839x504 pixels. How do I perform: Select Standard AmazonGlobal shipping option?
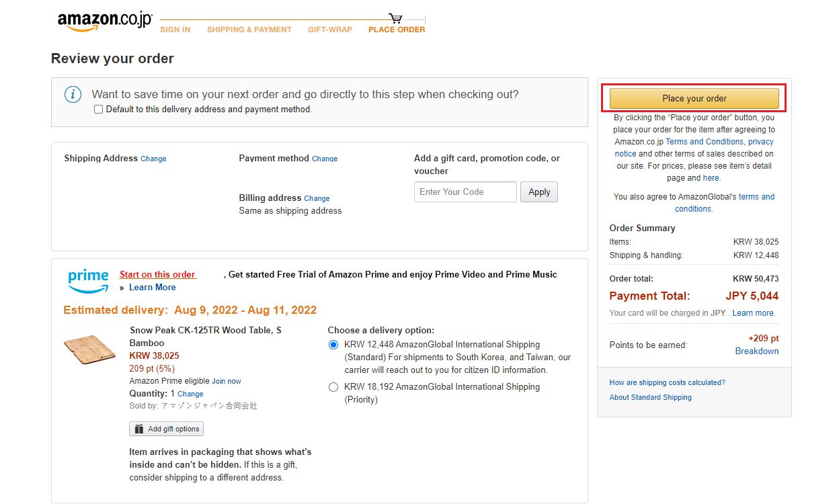tap(333, 345)
